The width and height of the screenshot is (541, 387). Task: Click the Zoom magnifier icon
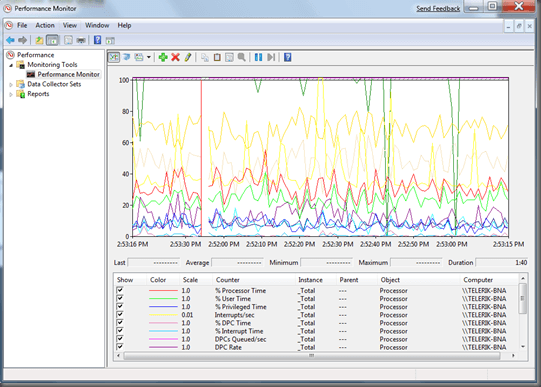[x=242, y=57]
